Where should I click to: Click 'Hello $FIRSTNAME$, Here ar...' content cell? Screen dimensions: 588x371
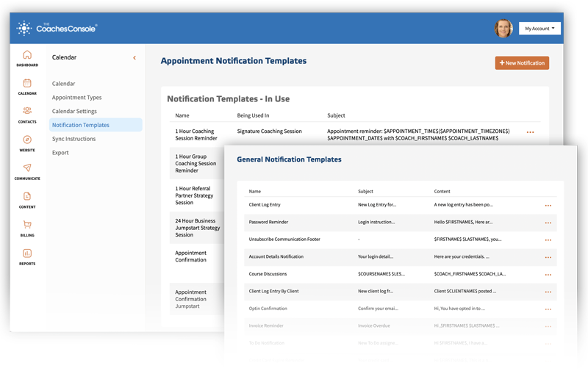coord(463,222)
